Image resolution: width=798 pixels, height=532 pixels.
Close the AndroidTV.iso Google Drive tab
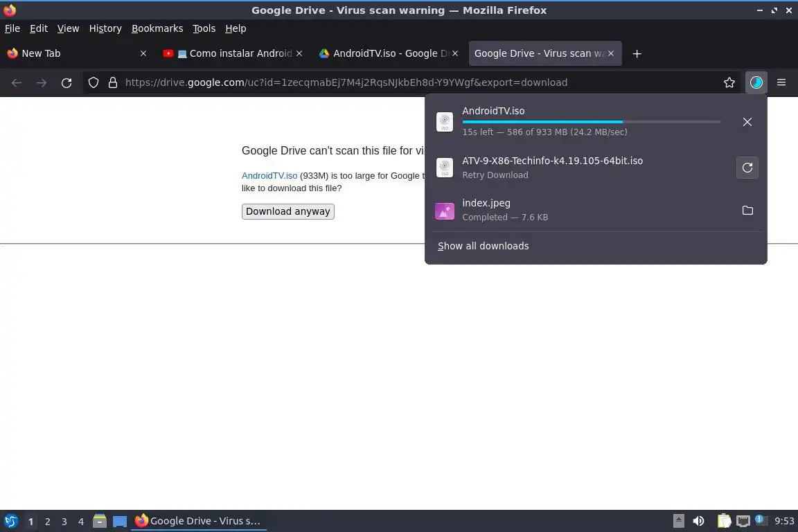pyautogui.click(x=455, y=53)
